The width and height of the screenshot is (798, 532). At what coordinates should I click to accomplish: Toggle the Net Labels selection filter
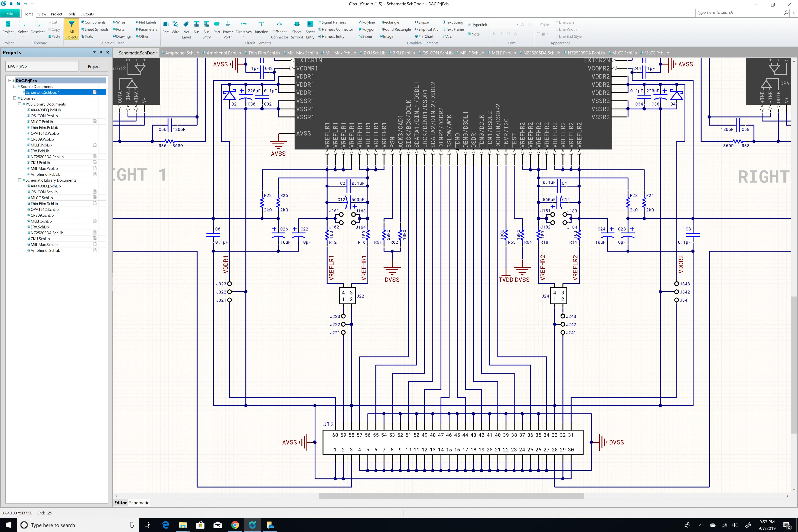146,22
